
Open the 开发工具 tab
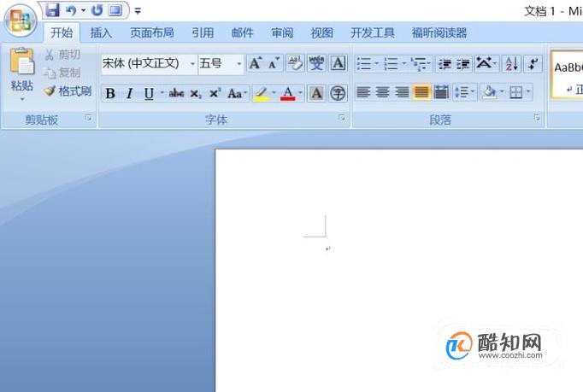[x=373, y=32]
